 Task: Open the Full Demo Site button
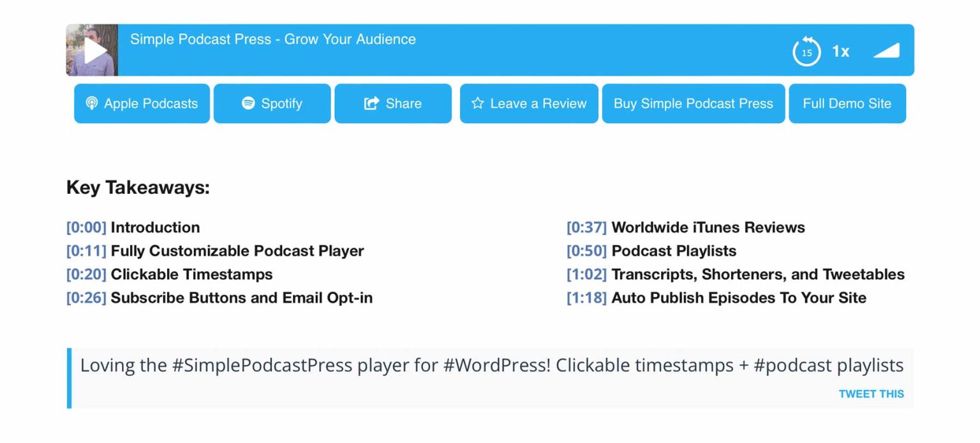coord(847,103)
